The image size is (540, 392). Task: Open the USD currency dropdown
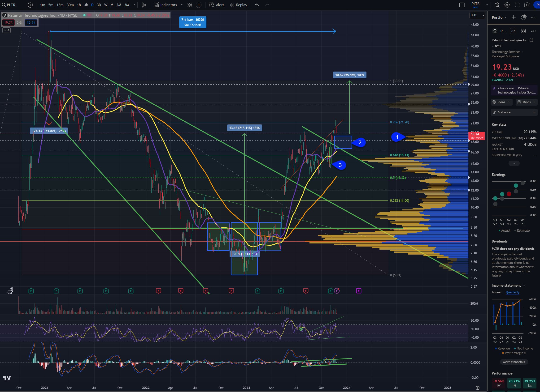point(477,15)
